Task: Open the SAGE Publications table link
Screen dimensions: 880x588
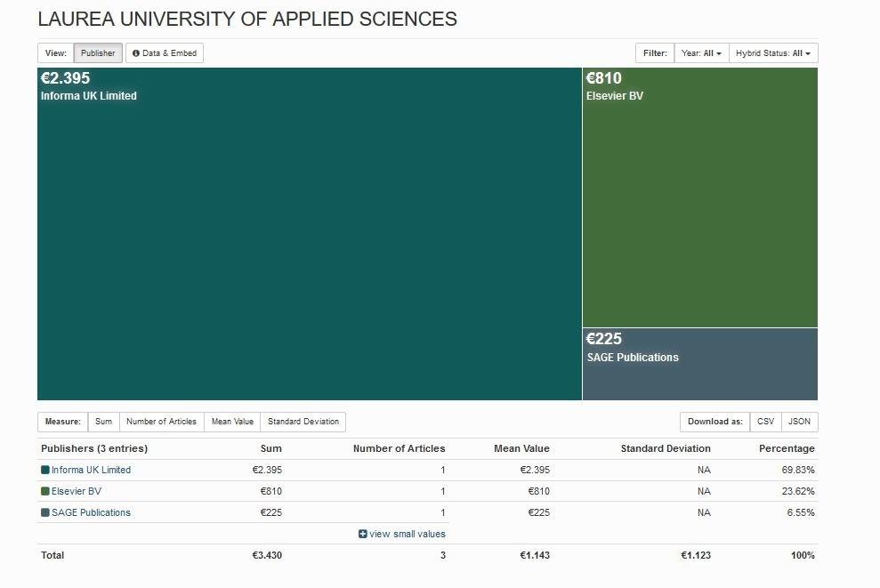Action: point(91,512)
